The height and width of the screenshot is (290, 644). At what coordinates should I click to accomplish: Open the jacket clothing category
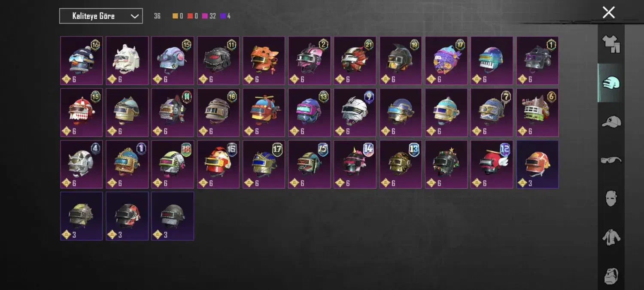click(x=611, y=237)
